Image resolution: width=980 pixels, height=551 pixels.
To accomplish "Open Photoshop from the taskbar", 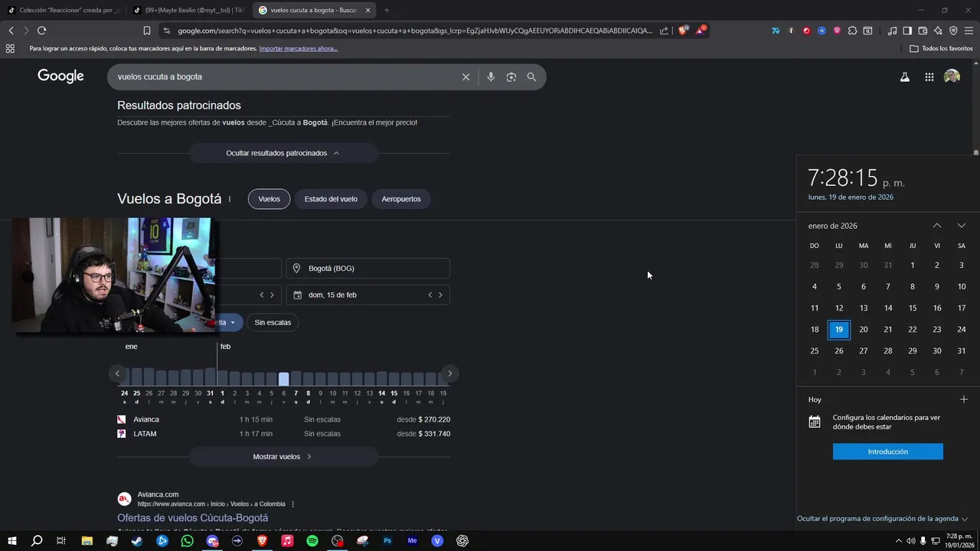I will [387, 541].
